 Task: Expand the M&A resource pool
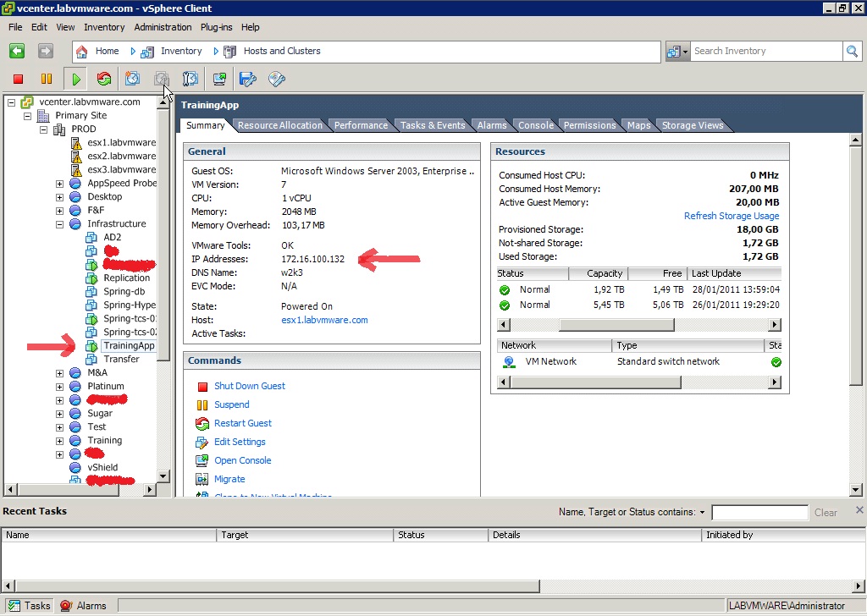click(x=59, y=373)
